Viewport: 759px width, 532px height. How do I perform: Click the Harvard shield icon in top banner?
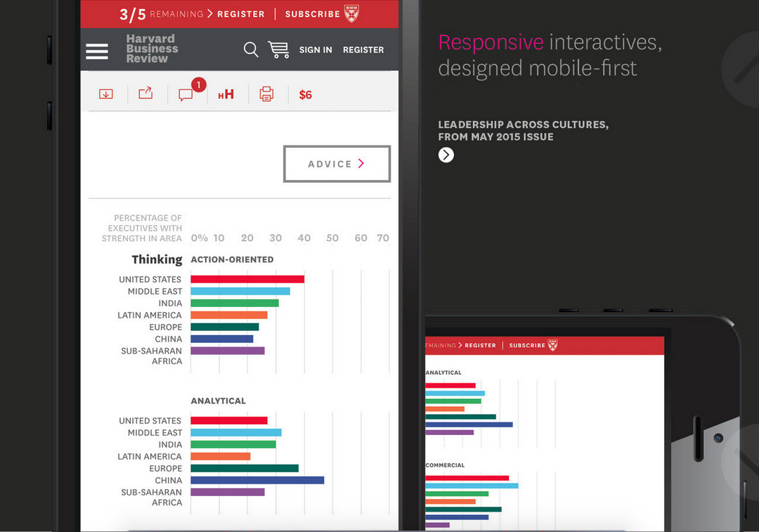point(351,13)
